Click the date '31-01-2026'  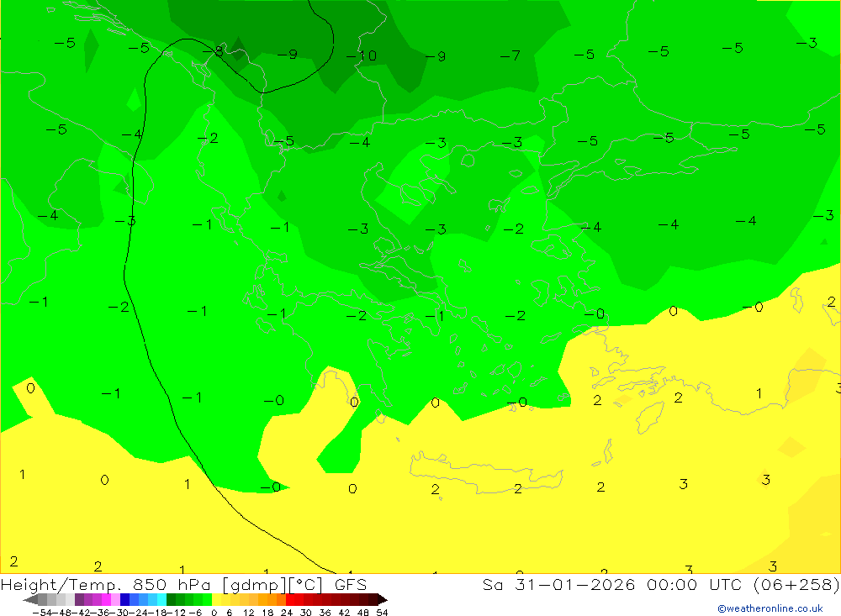575,584
